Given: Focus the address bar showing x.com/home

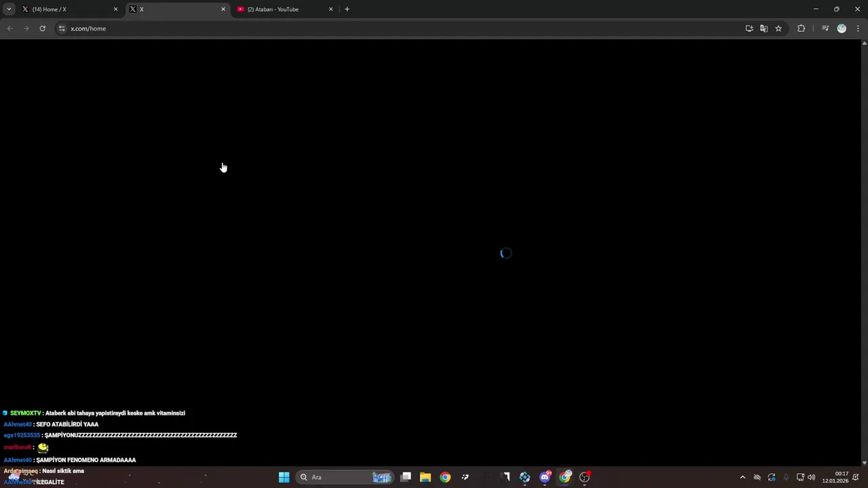Looking at the screenshot, I should 400,28.
